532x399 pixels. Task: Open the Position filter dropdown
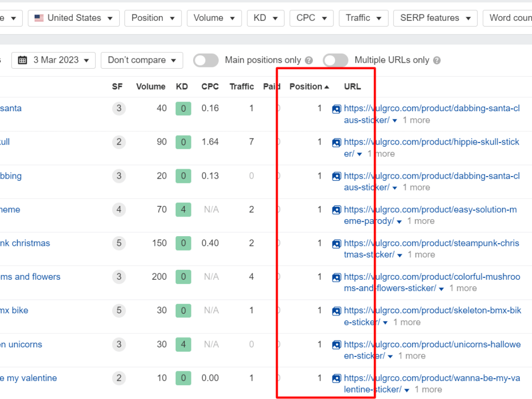pos(153,18)
